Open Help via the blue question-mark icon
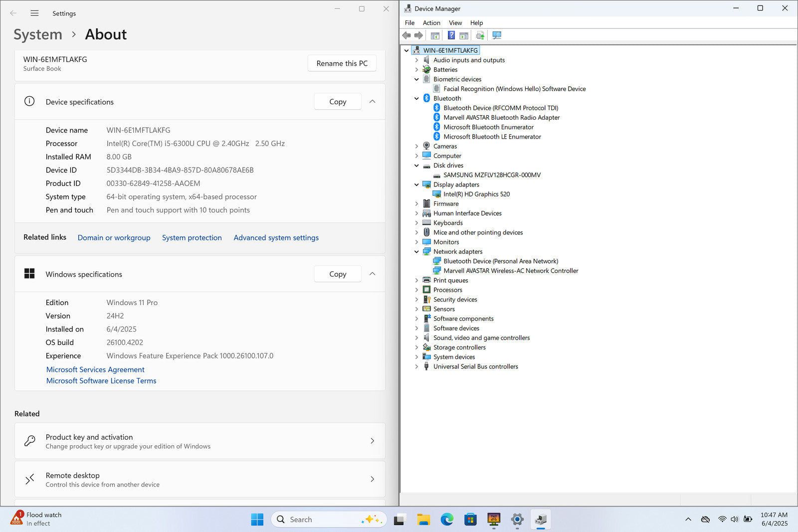Viewport: 798px width, 532px height. tap(451, 35)
